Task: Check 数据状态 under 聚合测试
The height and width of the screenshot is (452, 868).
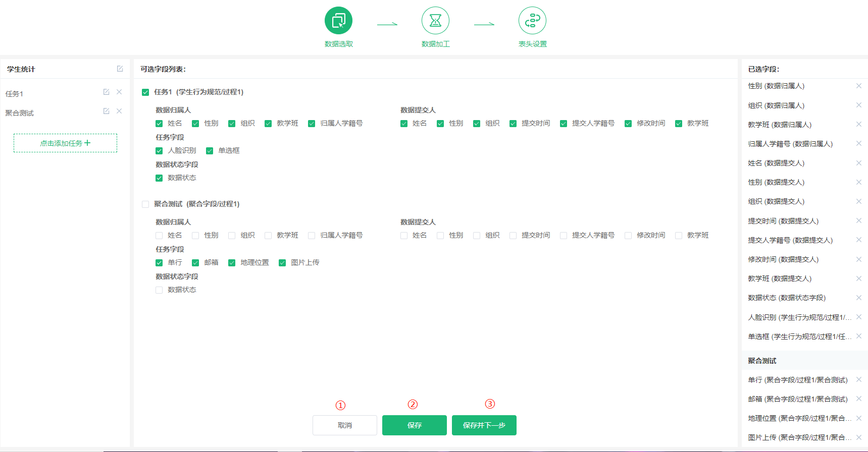Action: point(159,290)
